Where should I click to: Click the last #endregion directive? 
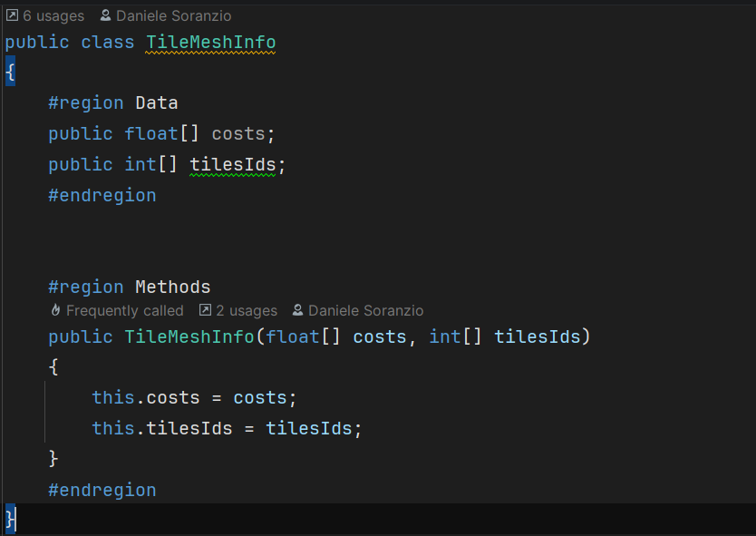pyautogui.click(x=102, y=491)
